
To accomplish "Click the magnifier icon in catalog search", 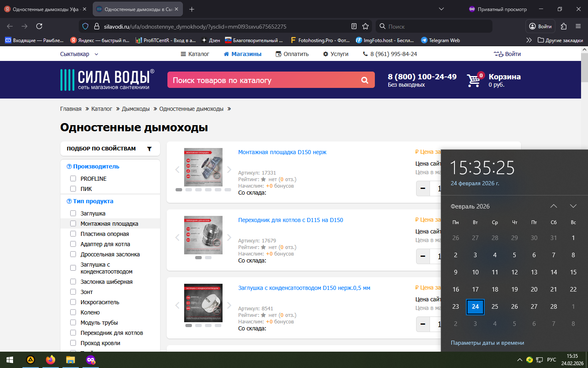I will [x=365, y=80].
